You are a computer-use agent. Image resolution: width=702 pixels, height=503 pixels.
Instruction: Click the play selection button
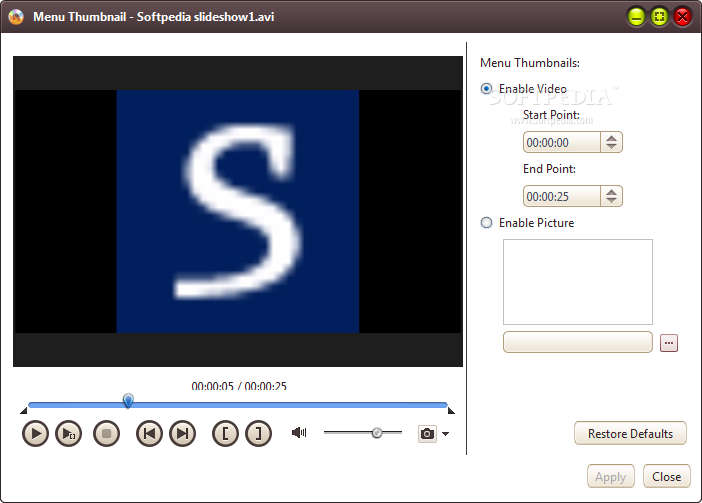pos(68,434)
